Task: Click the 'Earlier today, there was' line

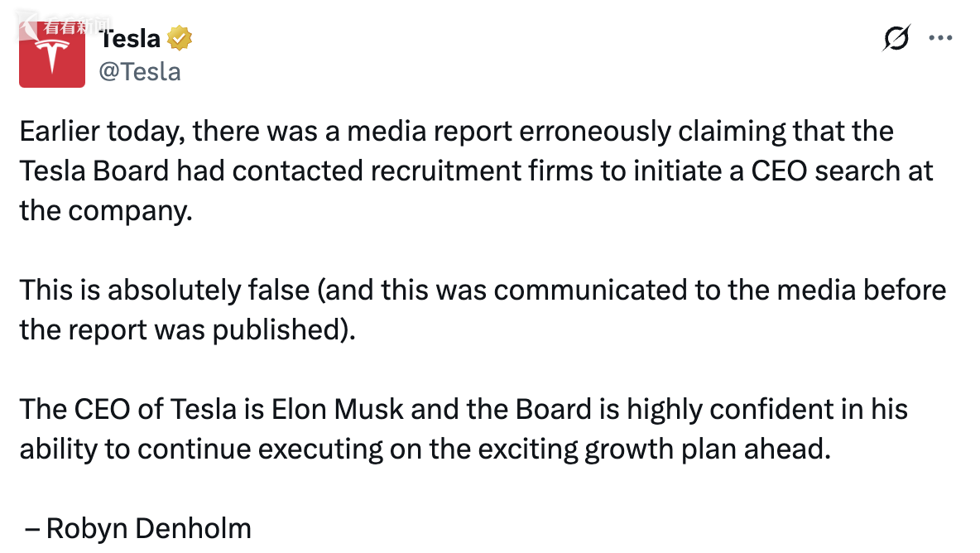Action: (456, 132)
